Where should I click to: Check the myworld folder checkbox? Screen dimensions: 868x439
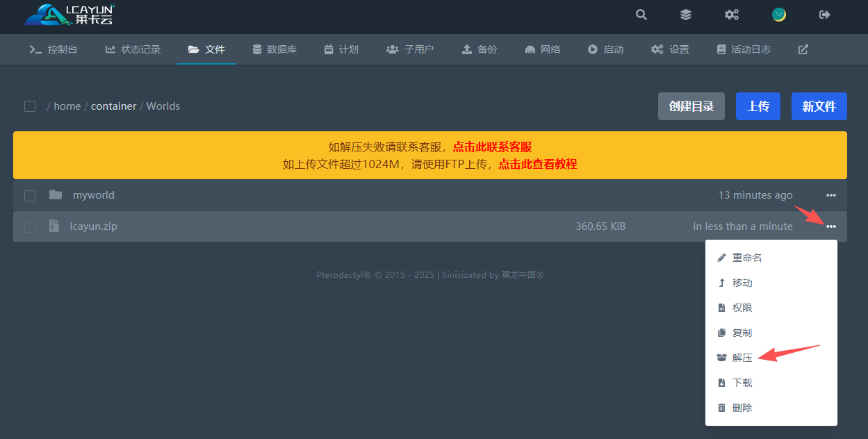coord(30,196)
